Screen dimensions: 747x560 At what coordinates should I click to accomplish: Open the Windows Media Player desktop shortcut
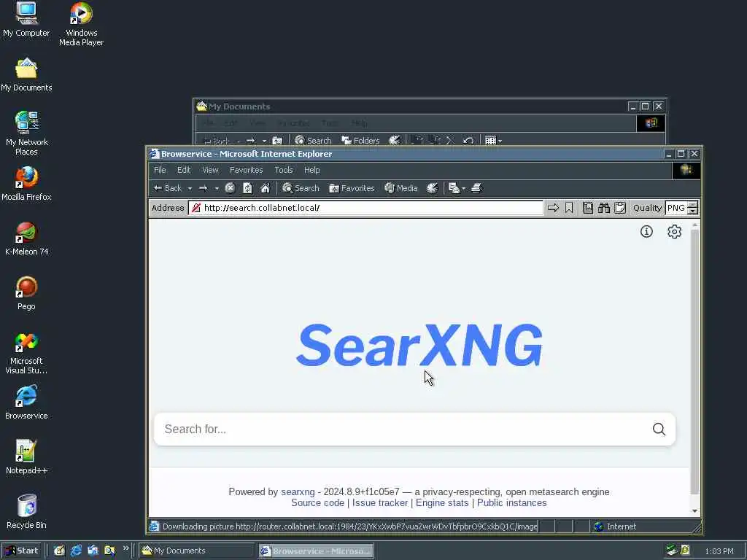tap(82, 24)
